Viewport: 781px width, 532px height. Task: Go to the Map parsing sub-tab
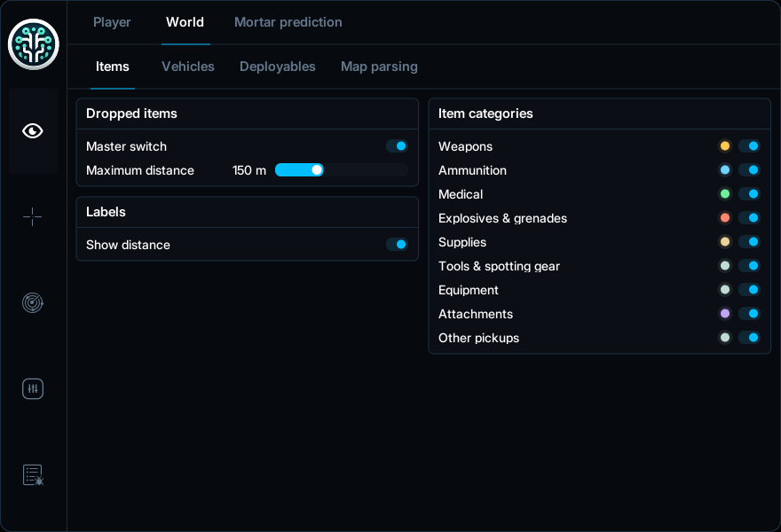click(x=379, y=66)
